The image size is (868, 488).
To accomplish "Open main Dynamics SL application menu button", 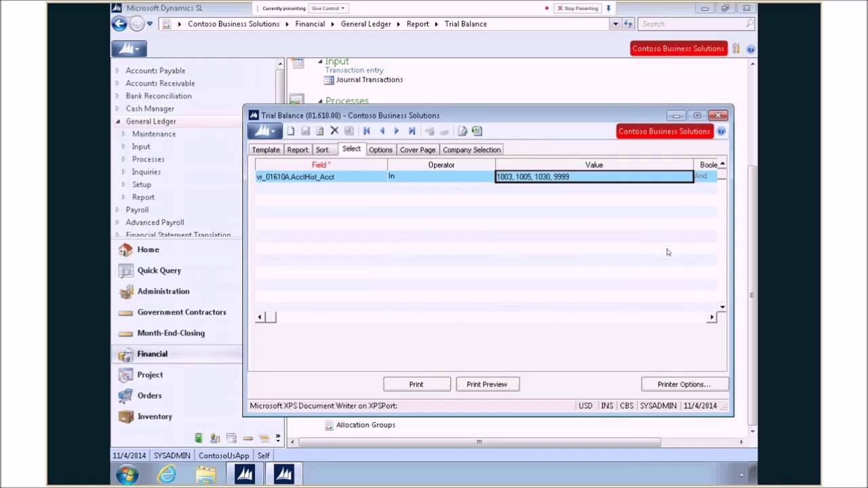I will [x=129, y=49].
